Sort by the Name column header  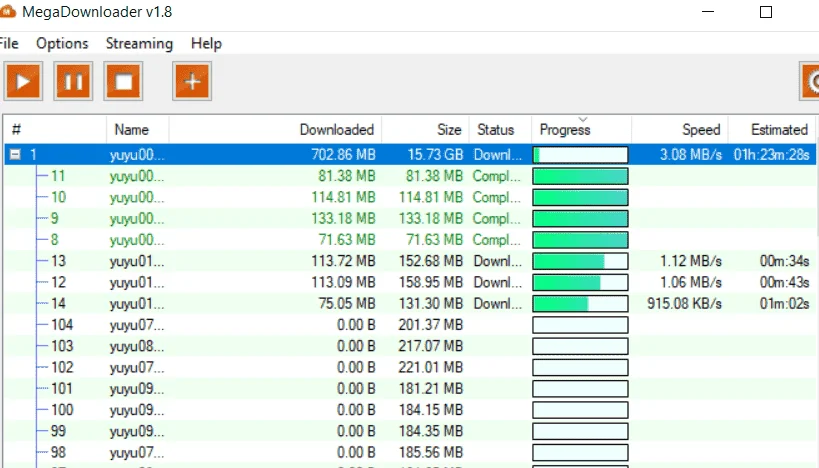[x=137, y=130]
